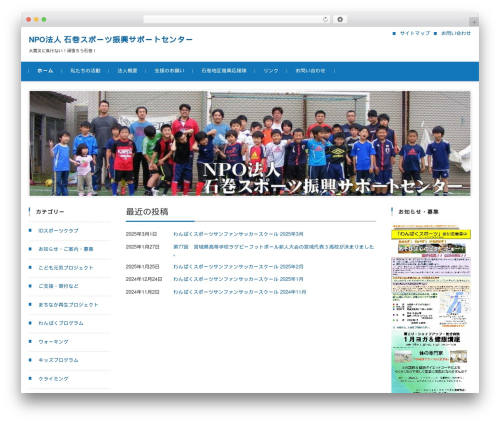Open the キッズプログラム category
500x423 pixels.
point(58,360)
